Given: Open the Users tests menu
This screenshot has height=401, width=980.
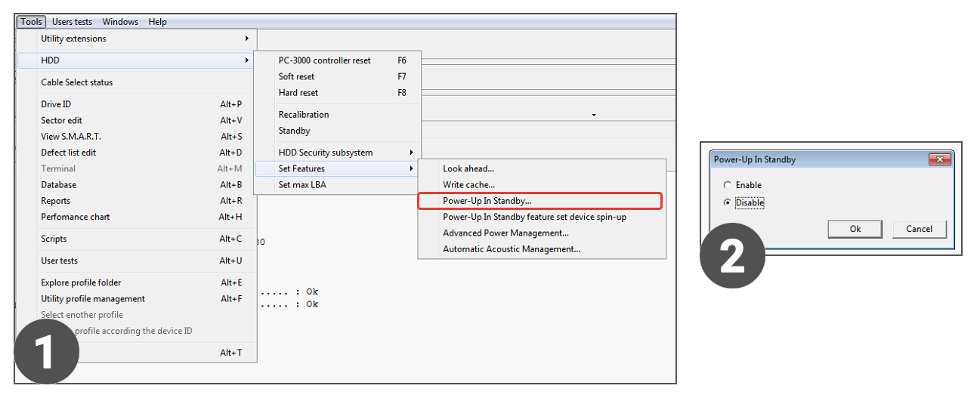Looking at the screenshot, I should coord(73,22).
